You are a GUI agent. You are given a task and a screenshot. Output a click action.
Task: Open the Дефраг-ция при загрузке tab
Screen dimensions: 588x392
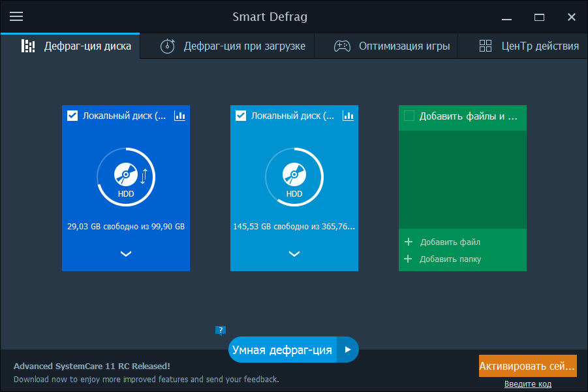(x=227, y=46)
